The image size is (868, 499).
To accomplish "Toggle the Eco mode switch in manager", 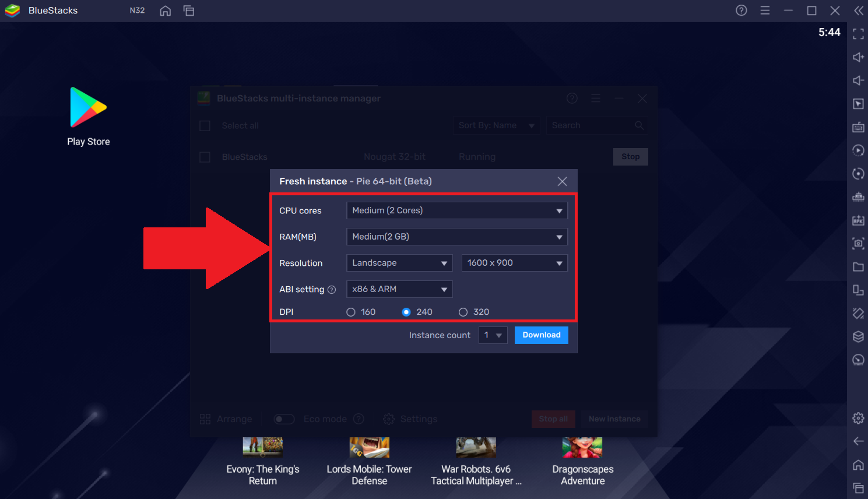I will [284, 419].
